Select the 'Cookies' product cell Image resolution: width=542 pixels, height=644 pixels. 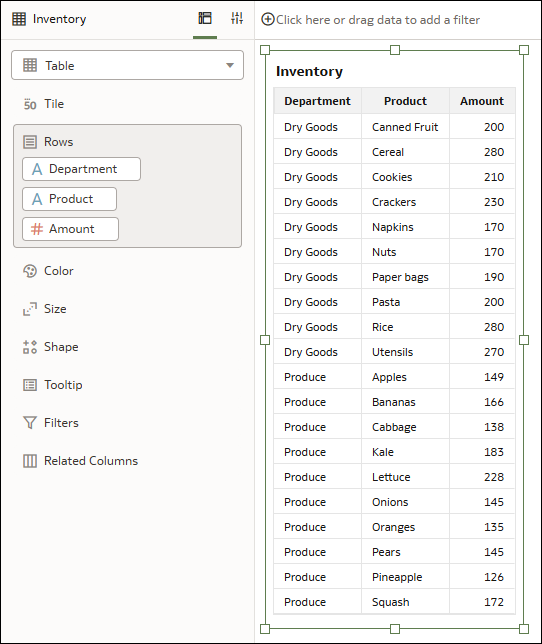coord(405,177)
